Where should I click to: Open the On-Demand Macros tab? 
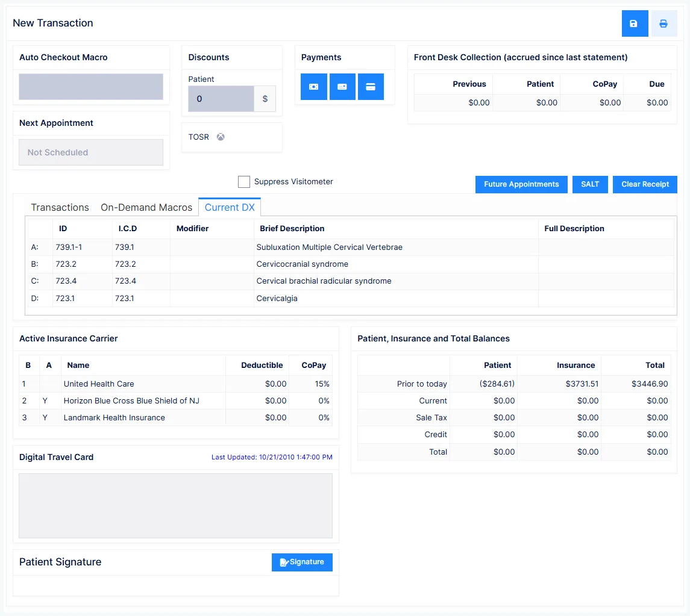(x=146, y=208)
